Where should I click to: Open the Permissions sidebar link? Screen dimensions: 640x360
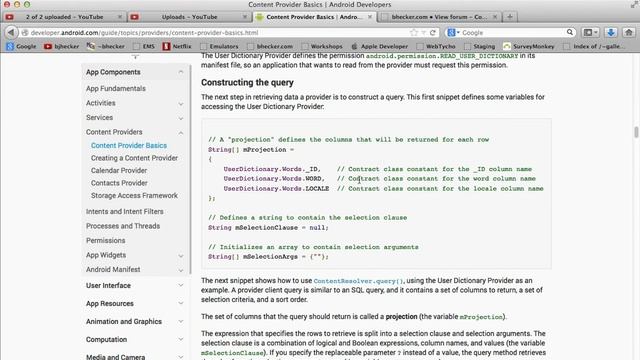pos(105,240)
